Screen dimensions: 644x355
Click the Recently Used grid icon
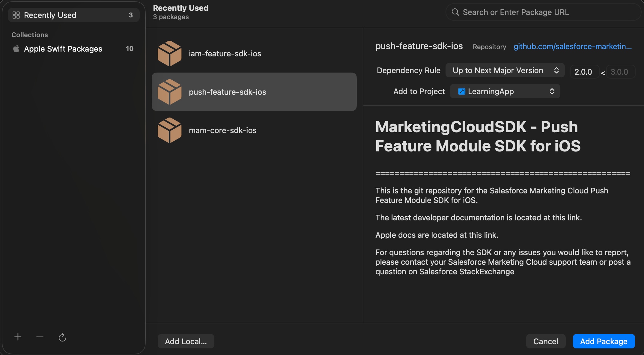(x=16, y=15)
